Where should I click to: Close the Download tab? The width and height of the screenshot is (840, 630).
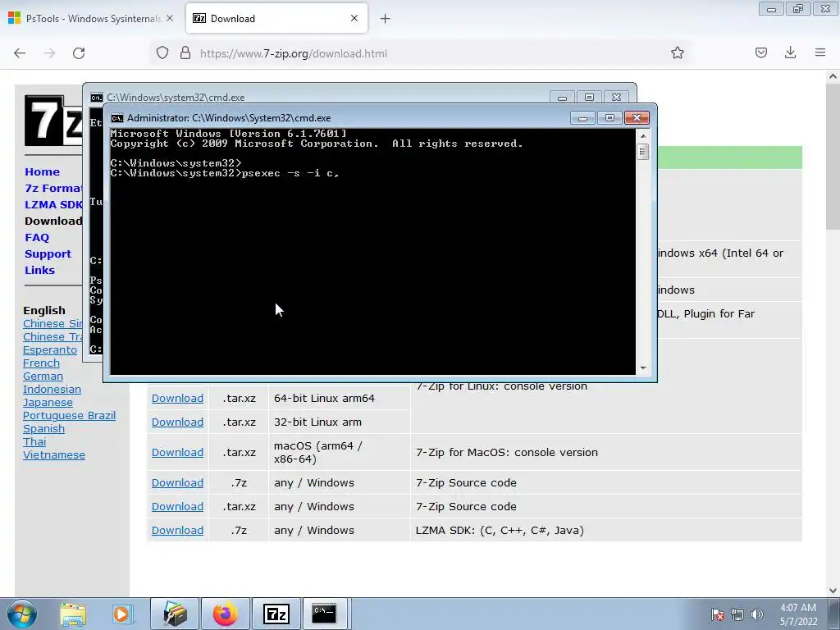pyautogui.click(x=354, y=18)
